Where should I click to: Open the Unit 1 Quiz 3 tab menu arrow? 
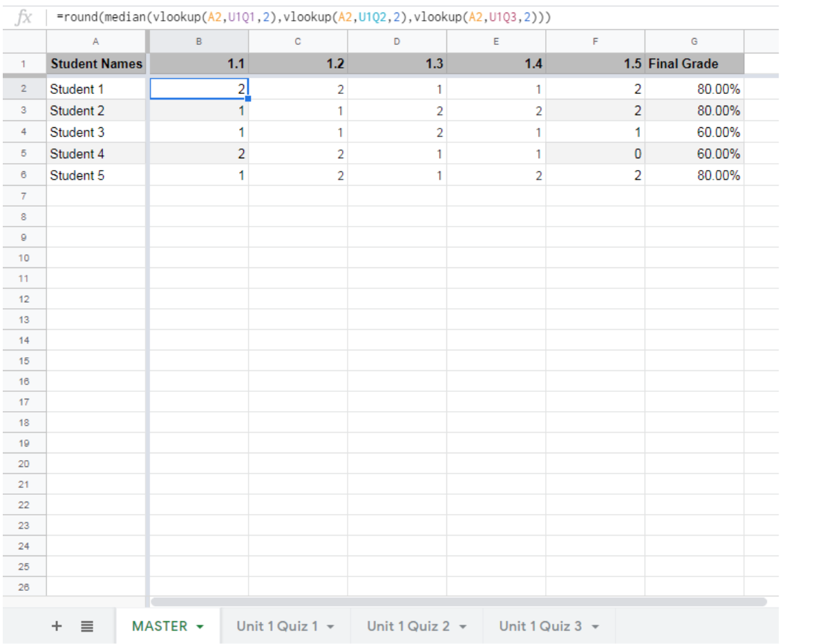(x=594, y=625)
